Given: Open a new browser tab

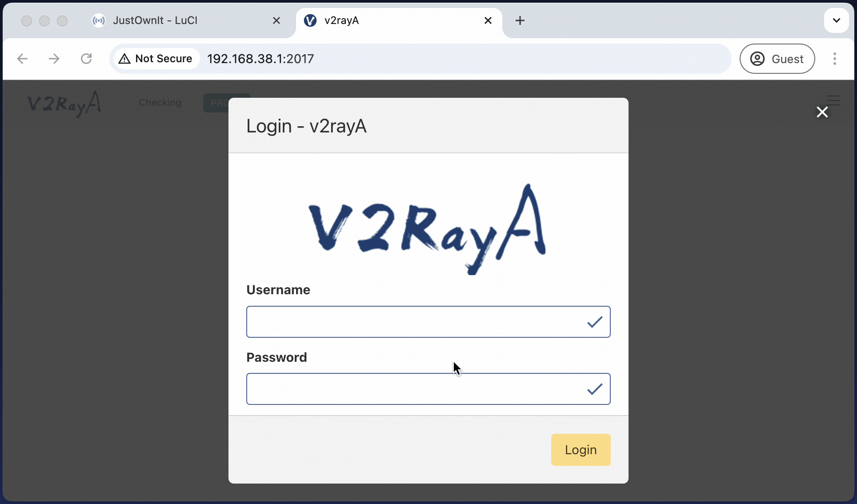Looking at the screenshot, I should coord(520,20).
